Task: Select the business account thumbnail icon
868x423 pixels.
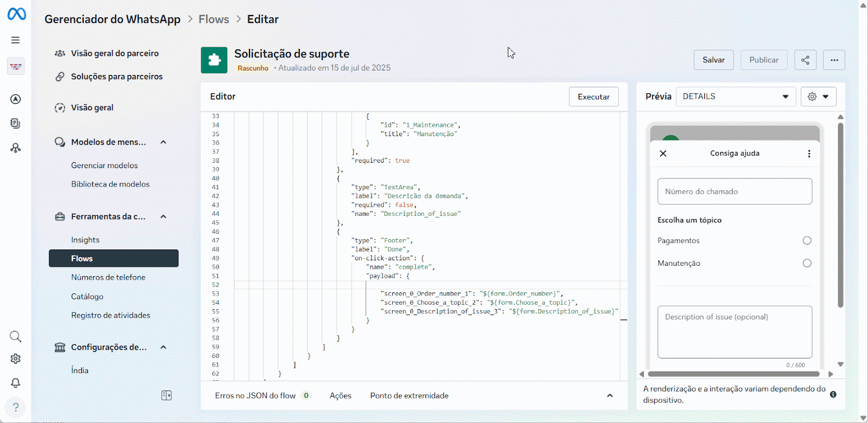Action: [x=16, y=66]
